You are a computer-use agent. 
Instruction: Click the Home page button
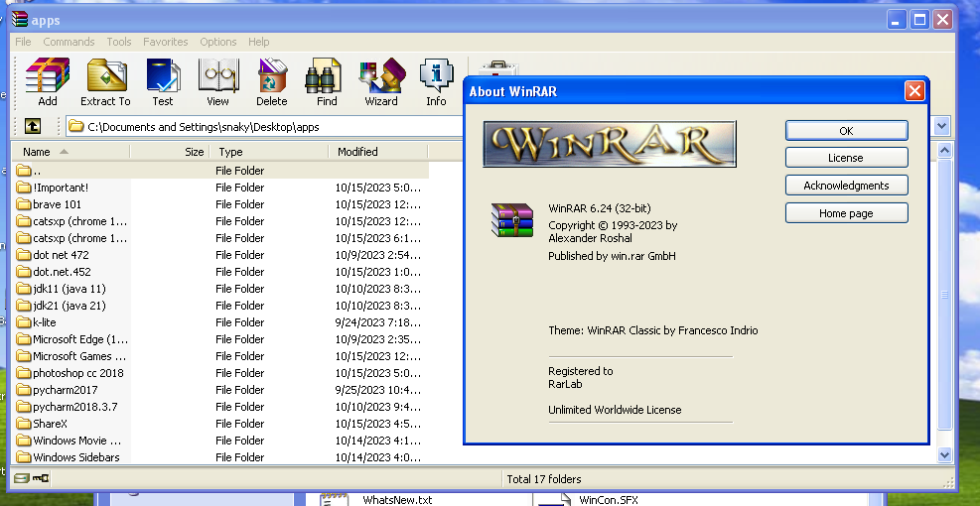point(846,213)
